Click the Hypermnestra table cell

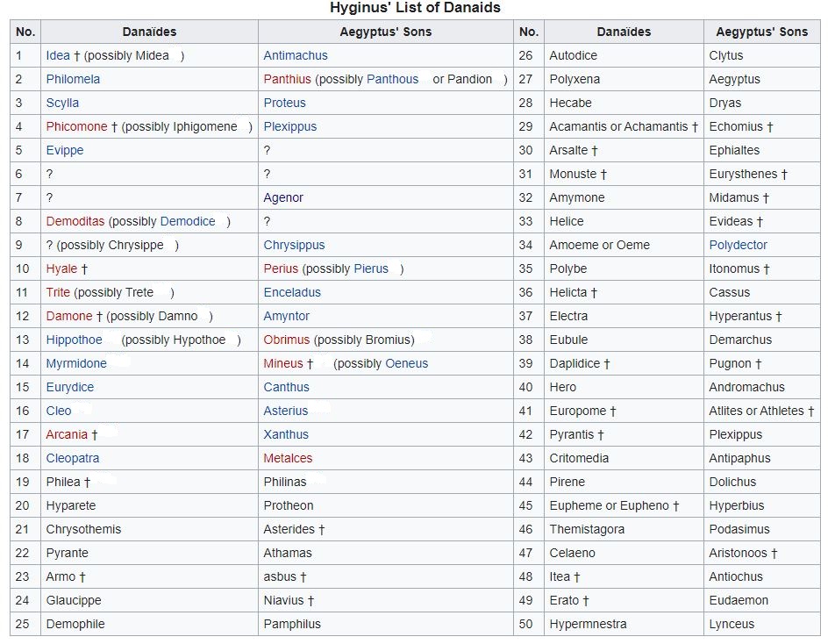point(588,624)
